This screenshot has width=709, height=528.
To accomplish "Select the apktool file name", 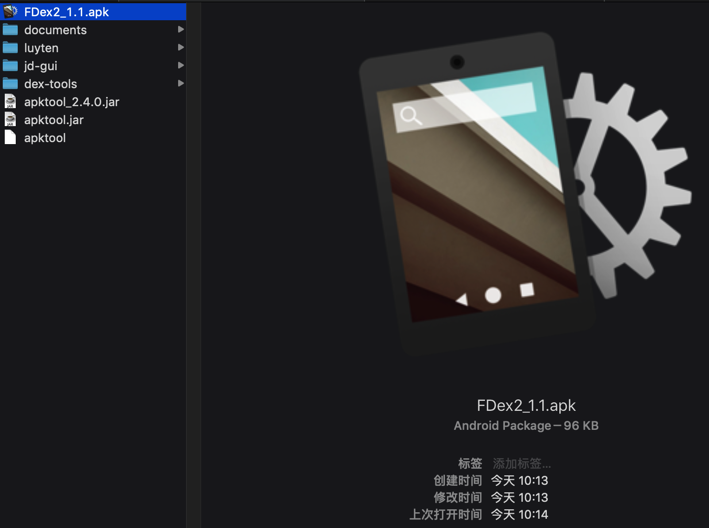I will [x=45, y=138].
